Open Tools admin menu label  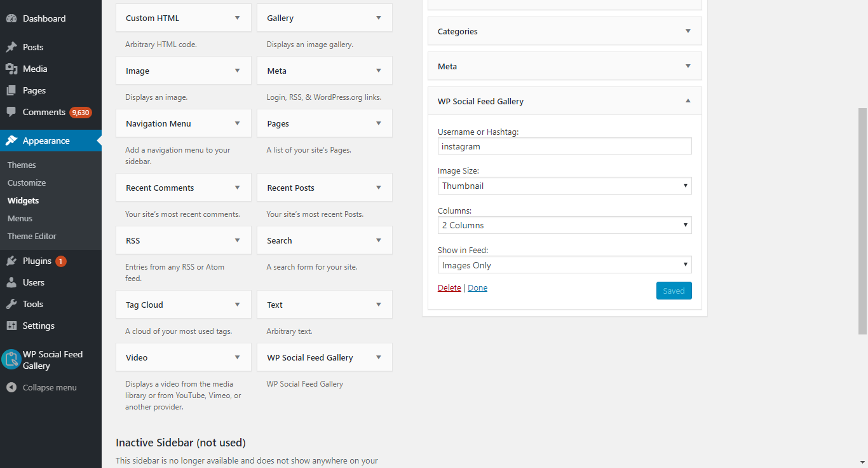click(33, 304)
